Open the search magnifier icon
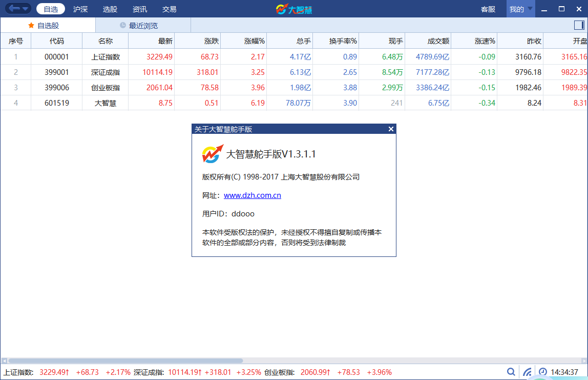Viewport: 588px width, 380px height. pos(511,372)
